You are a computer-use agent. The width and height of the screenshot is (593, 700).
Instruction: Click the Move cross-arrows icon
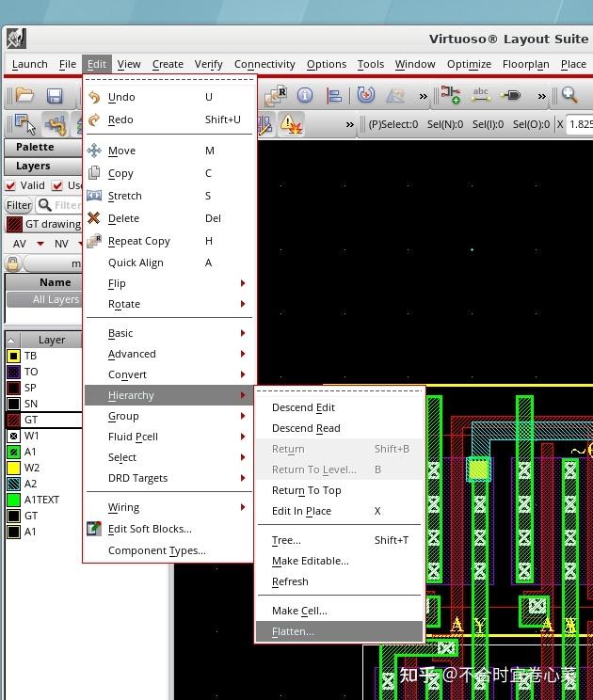(94, 151)
